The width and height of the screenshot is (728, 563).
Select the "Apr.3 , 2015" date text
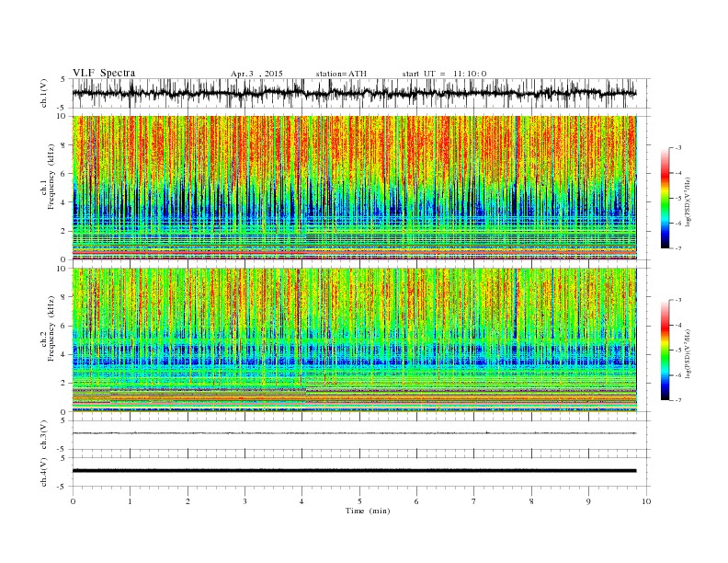click(x=256, y=74)
